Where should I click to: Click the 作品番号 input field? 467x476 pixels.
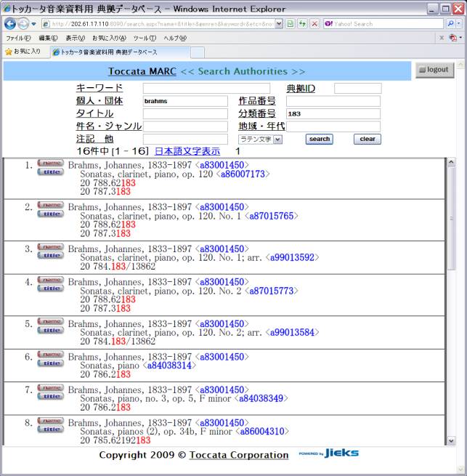coord(333,101)
